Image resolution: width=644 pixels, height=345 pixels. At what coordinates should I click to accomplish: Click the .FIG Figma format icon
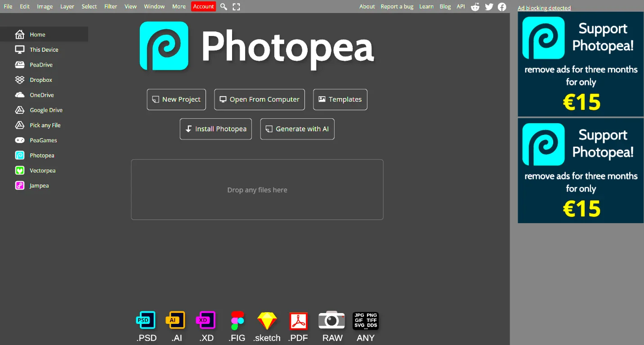(237, 320)
